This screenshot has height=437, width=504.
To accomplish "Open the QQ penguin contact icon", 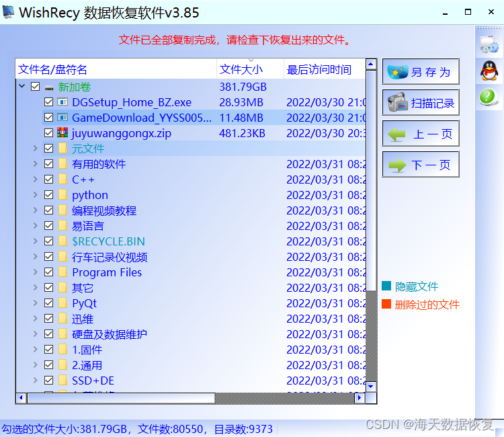I will tap(489, 71).
